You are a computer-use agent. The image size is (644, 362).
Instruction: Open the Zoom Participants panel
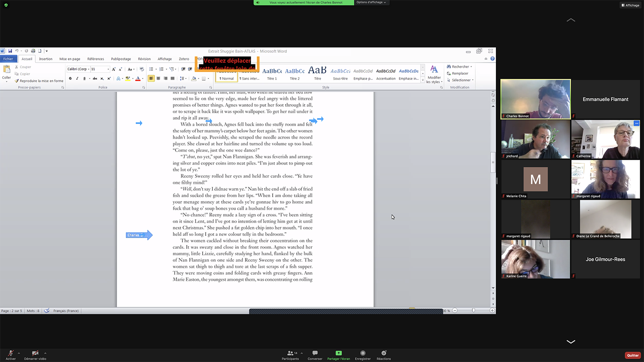(x=291, y=355)
